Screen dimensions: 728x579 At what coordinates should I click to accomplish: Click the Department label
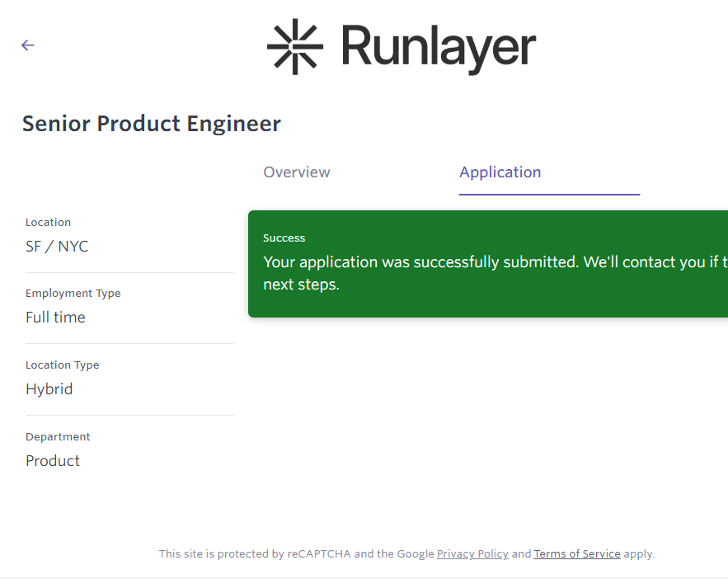point(58,437)
